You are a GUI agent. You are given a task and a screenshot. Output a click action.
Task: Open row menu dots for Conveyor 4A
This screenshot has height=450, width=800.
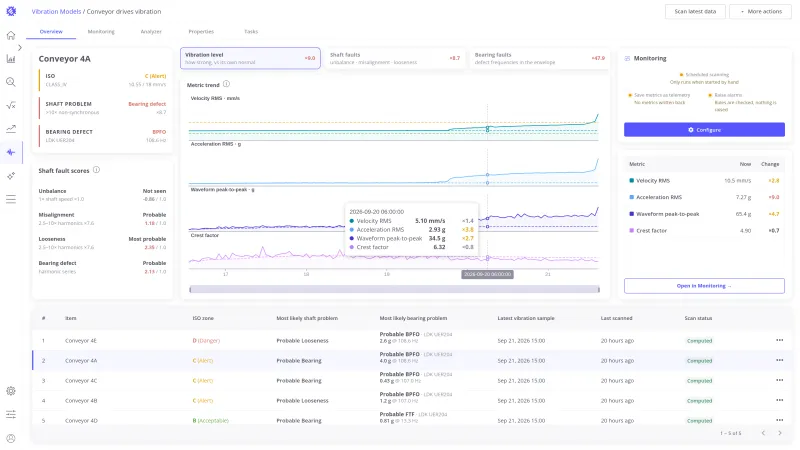779,360
